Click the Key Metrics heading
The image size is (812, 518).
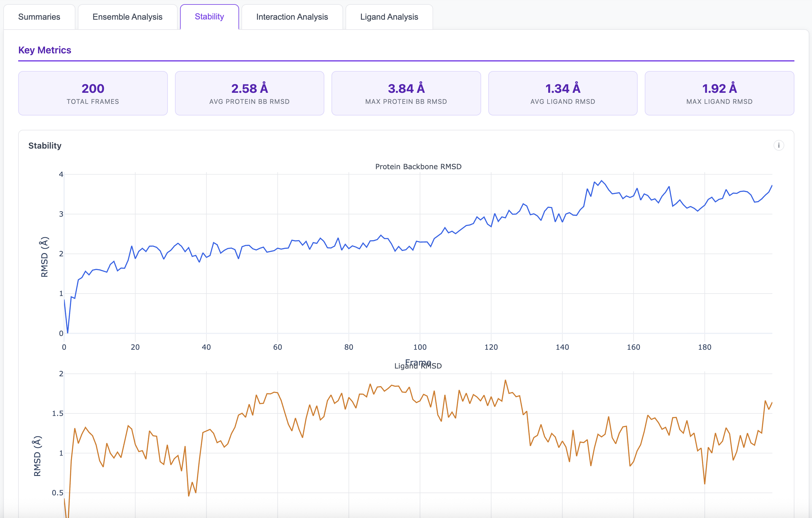tap(45, 50)
